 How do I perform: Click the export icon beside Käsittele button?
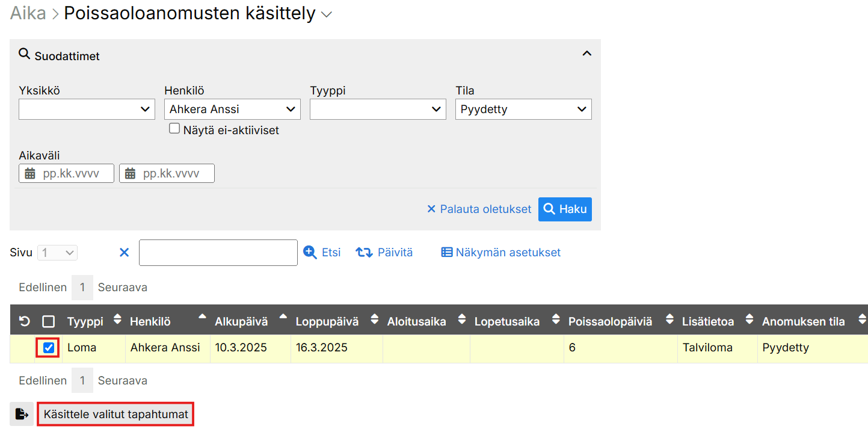22,414
